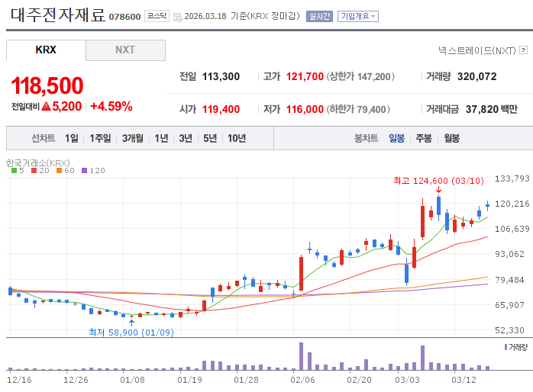Click the 02/06 date axis label

click(x=302, y=380)
